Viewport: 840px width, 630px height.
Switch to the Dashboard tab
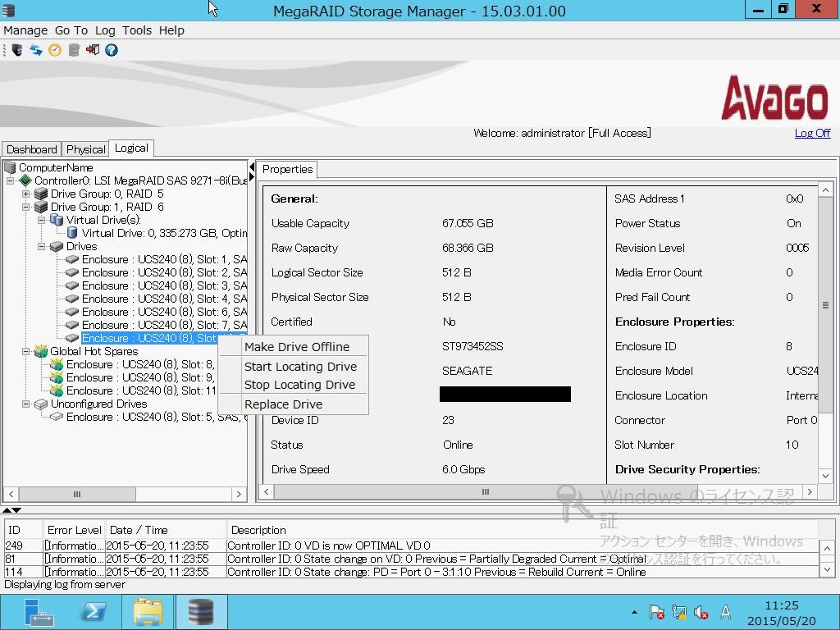pyautogui.click(x=32, y=149)
